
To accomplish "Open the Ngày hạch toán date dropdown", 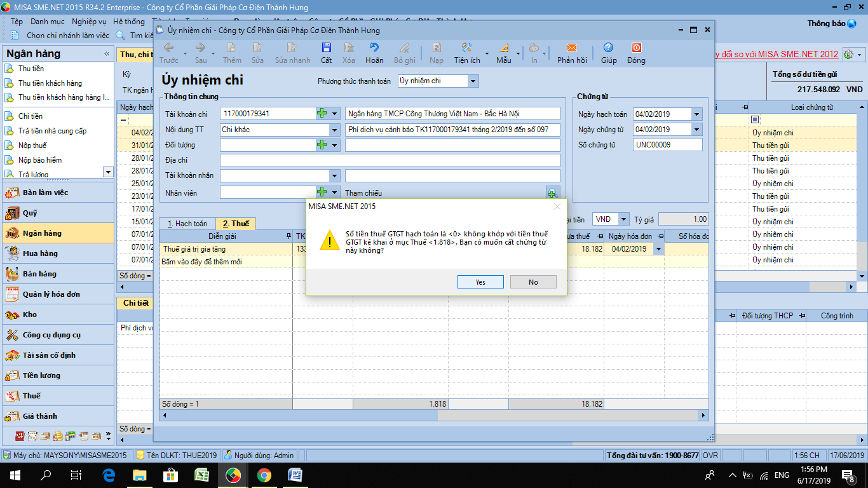I will pyautogui.click(x=697, y=114).
